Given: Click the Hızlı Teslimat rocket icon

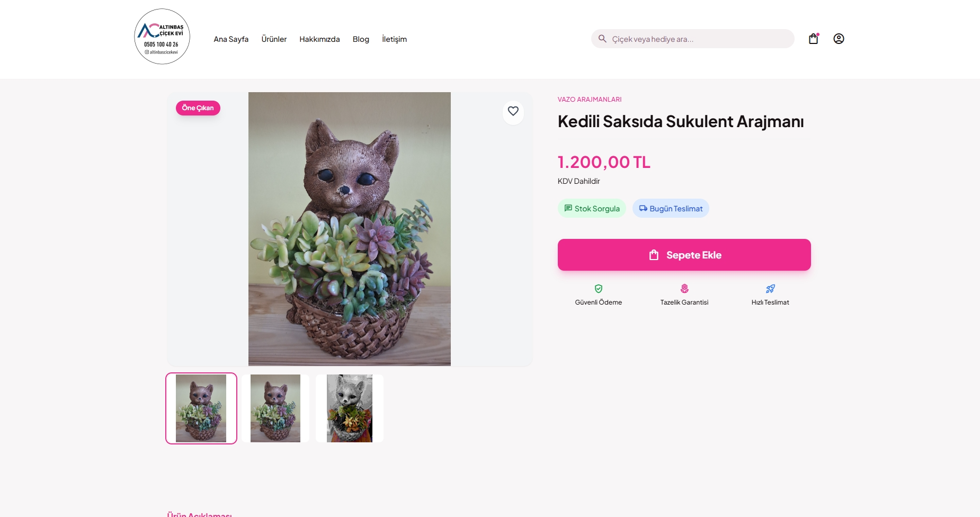Looking at the screenshot, I should [x=770, y=289].
